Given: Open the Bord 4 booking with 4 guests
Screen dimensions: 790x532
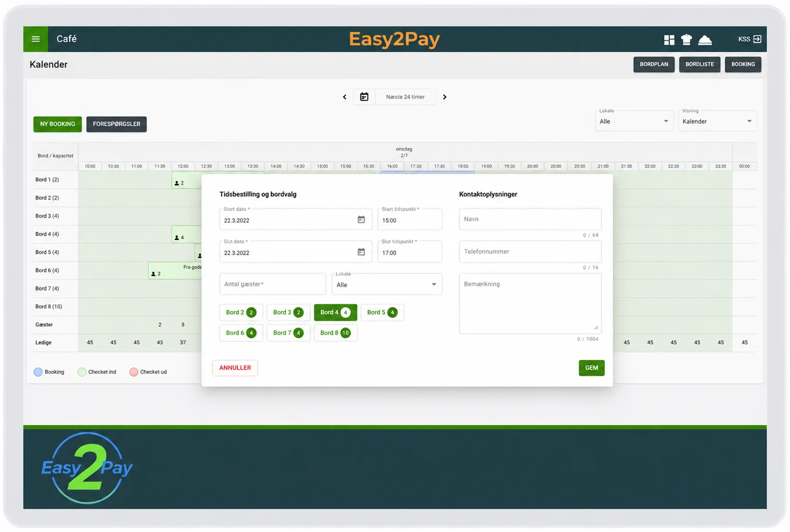Looking at the screenshot, I should [x=187, y=235].
